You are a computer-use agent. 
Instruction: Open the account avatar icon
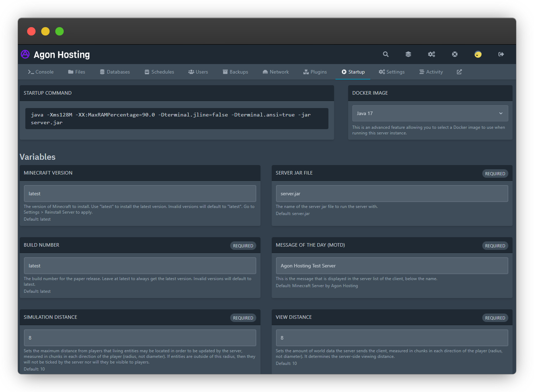pyautogui.click(x=478, y=54)
